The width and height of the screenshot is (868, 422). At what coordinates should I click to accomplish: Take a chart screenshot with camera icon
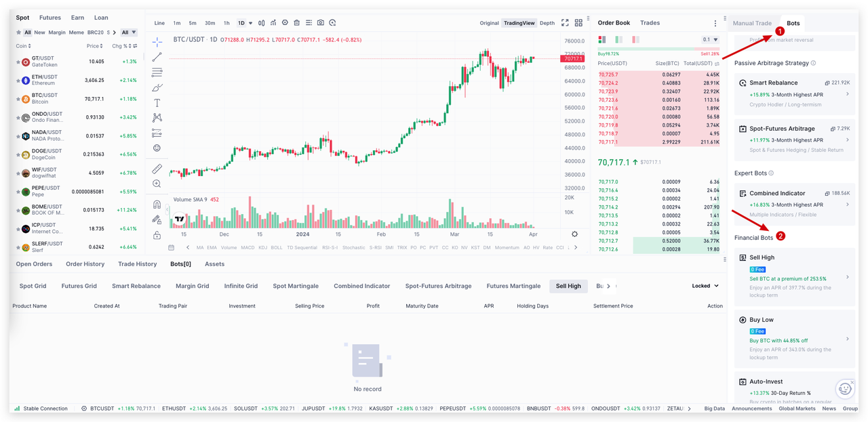321,23
